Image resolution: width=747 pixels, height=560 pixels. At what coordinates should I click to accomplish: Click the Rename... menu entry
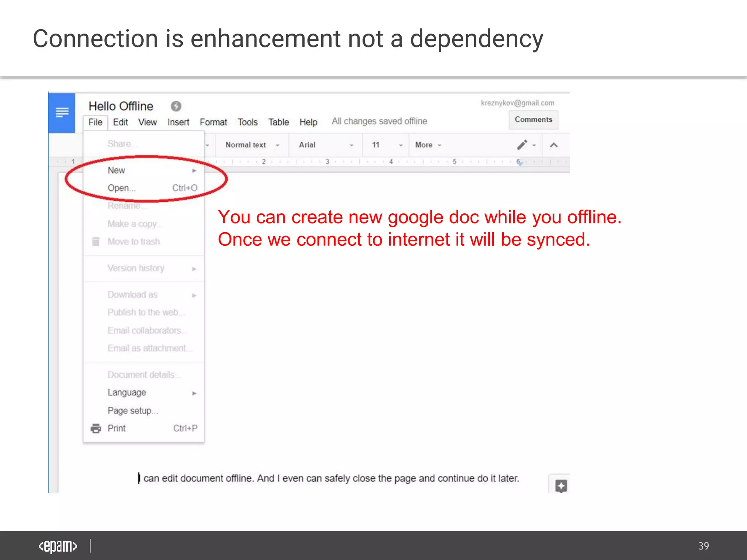(144, 206)
